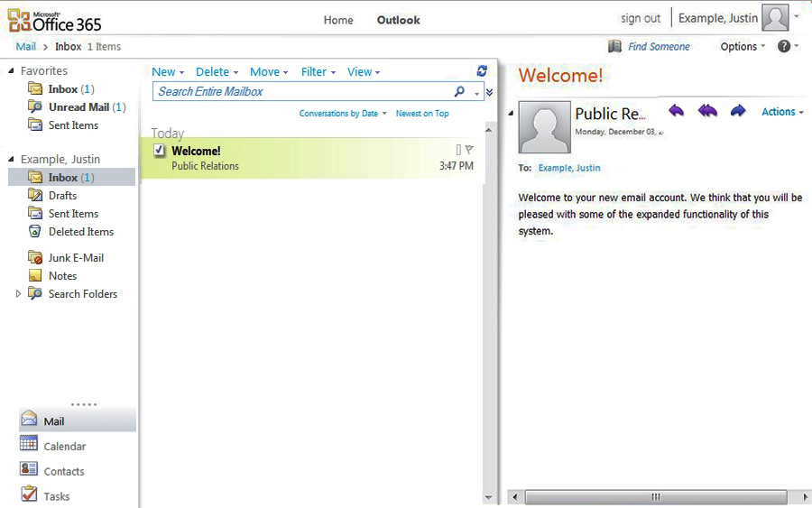Open the search scope dropdown arrow
This screenshot has height=508, width=812.
point(476,93)
